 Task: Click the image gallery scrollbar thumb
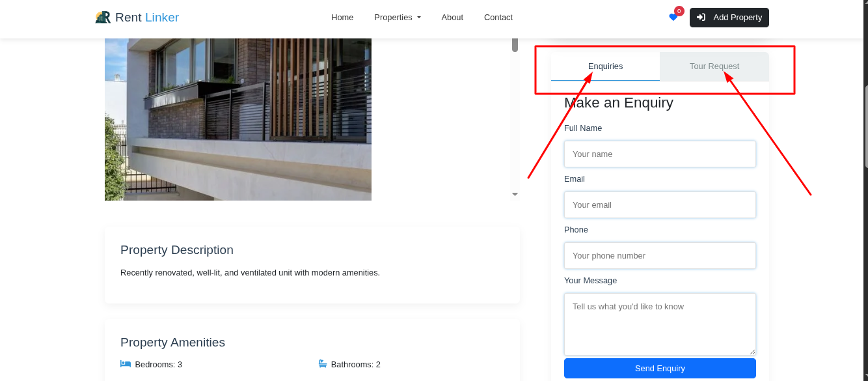tap(515, 45)
